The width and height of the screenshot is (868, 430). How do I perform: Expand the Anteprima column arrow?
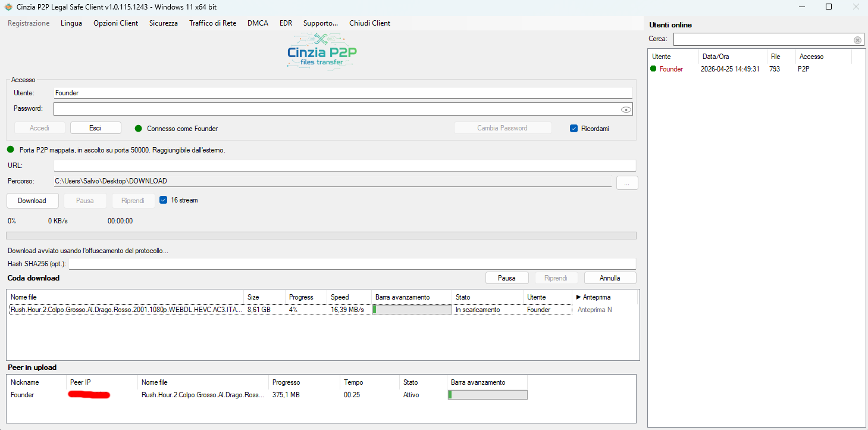pos(579,297)
